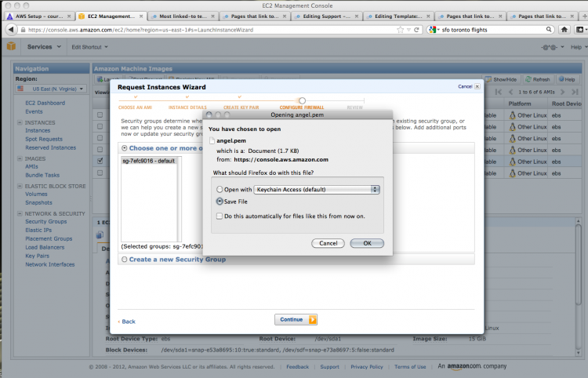Switch to the AWS Setup browser tab
This screenshot has width=588, height=378.
coord(39,16)
